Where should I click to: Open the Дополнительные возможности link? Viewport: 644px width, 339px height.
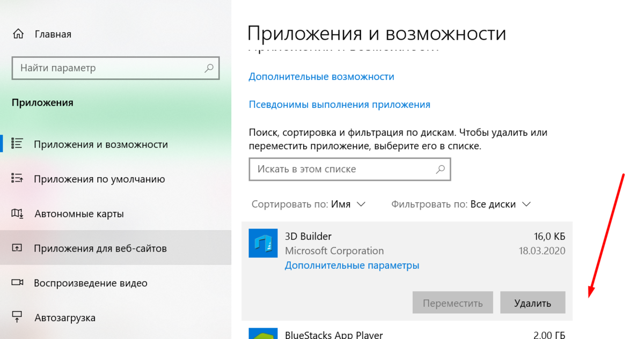tap(321, 77)
